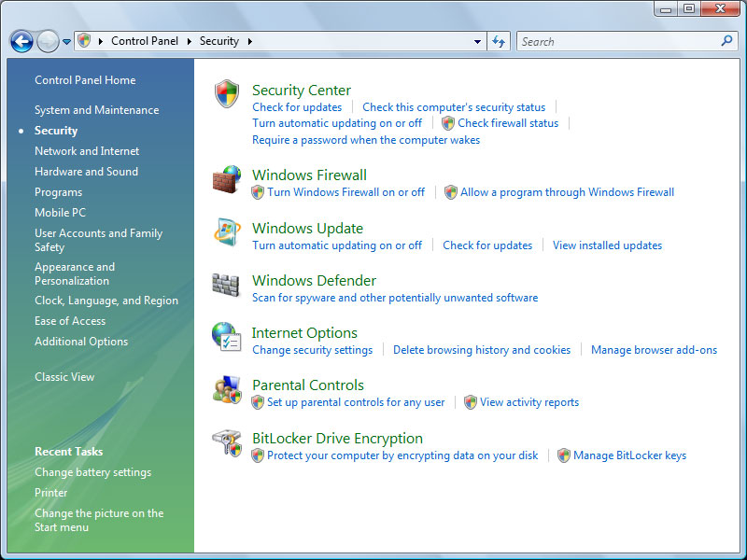Viewport: 747px width, 560px height.
Task: Open Printer recent task
Action: tap(50, 493)
